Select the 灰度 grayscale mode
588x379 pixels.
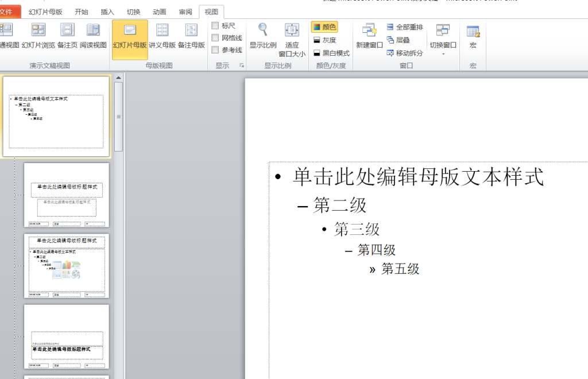coord(325,40)
